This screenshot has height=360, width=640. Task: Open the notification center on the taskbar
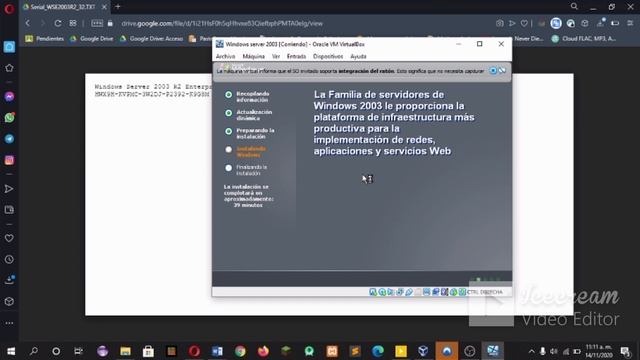click(625, 351)
